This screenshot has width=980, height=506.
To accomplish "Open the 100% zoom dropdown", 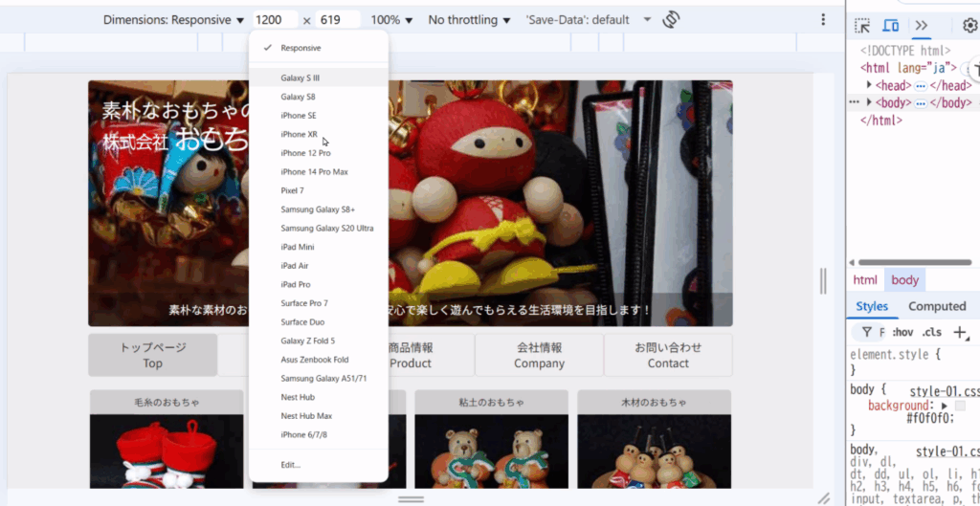I will tap(392, 20).
